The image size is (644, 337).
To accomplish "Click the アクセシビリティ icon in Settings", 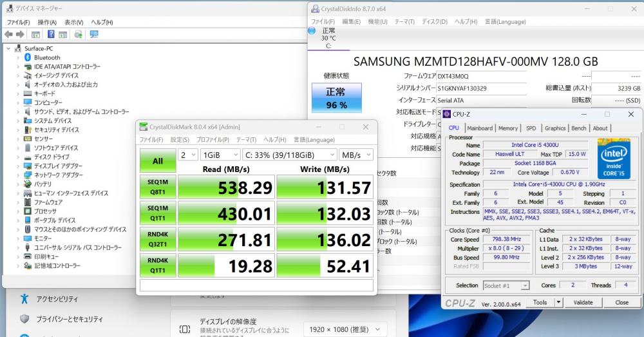I will click(x=24, y=299).
